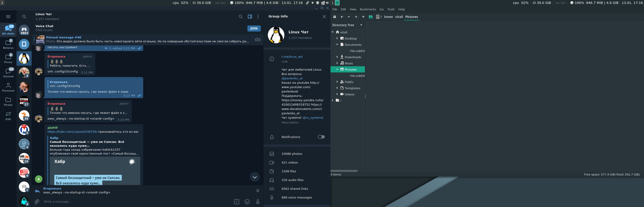Open Tools menu in file manager
The width and height of the screenshot is (644, 207).
391,9
